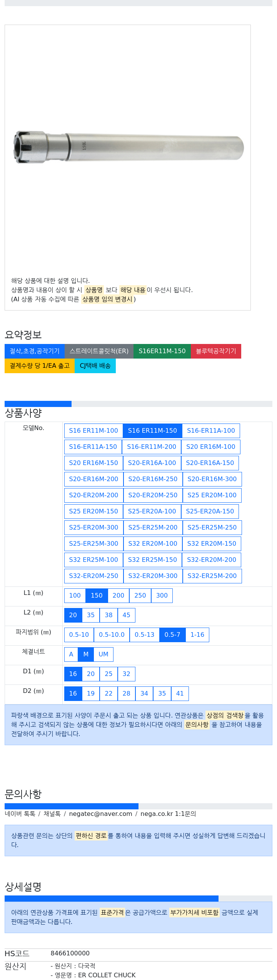Set L1 length to 200
This screenshot has height=980, width=277.
pyautogui.click(x=118, y=596)
